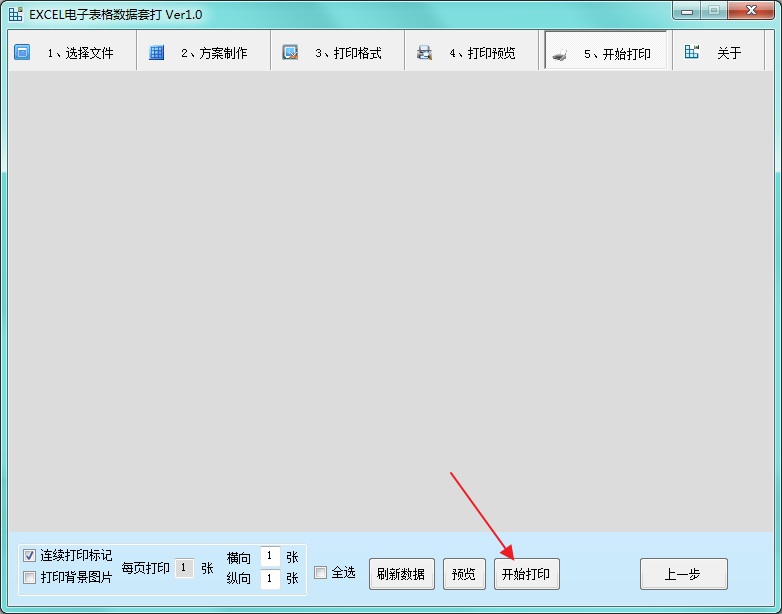Go to the 3、打印格式 tab
This screenshot has height=614, width=782.
[338, 50]
